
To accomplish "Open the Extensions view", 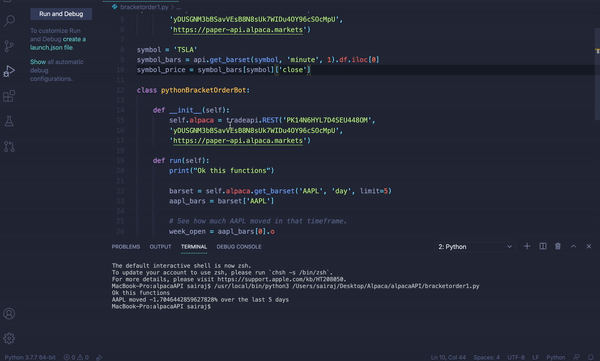I will tap(9, 96).
